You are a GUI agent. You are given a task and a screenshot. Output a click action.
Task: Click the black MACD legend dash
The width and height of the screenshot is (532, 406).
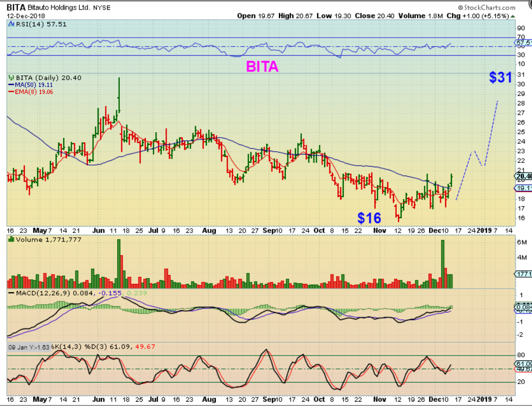10,293
